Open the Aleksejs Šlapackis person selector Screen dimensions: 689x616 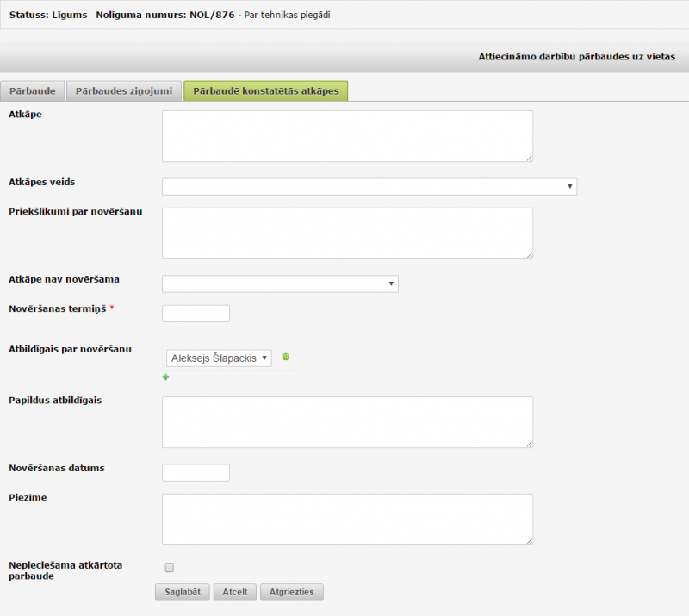[219, 358]
